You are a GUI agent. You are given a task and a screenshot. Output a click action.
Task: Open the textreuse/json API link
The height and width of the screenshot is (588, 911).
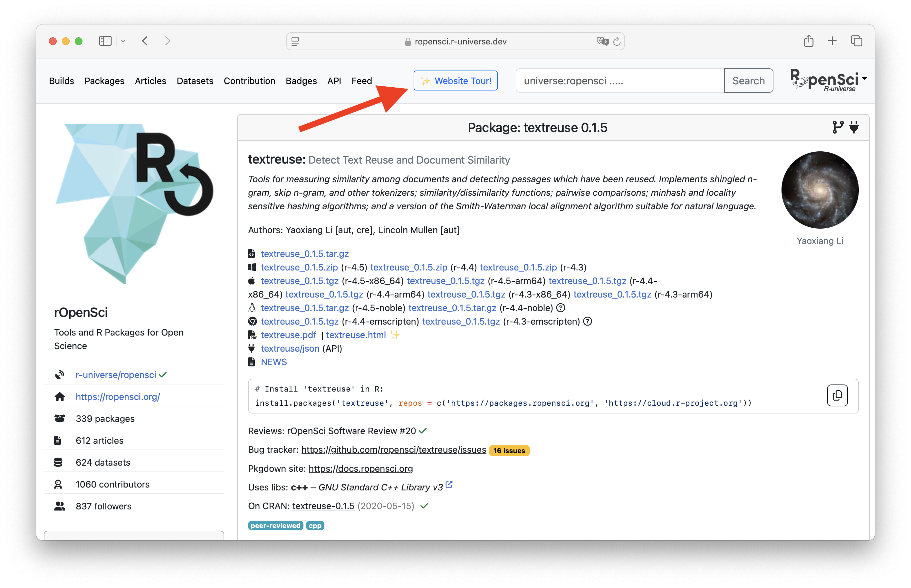[x=290, y=349]
